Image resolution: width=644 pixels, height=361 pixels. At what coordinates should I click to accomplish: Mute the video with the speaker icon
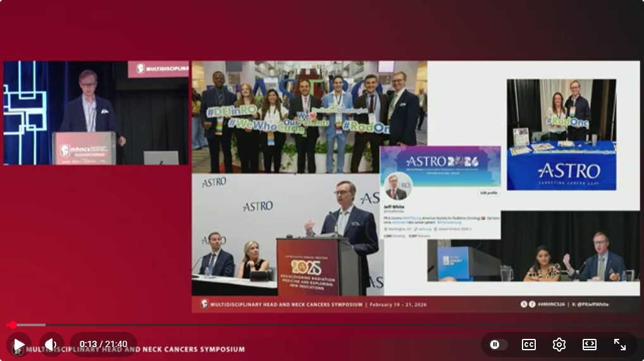click(x=51, y=344)
